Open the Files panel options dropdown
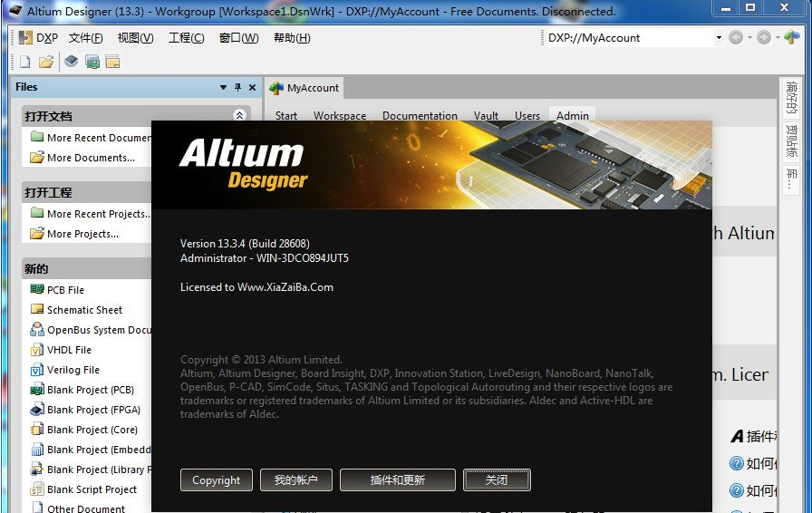 223,87
